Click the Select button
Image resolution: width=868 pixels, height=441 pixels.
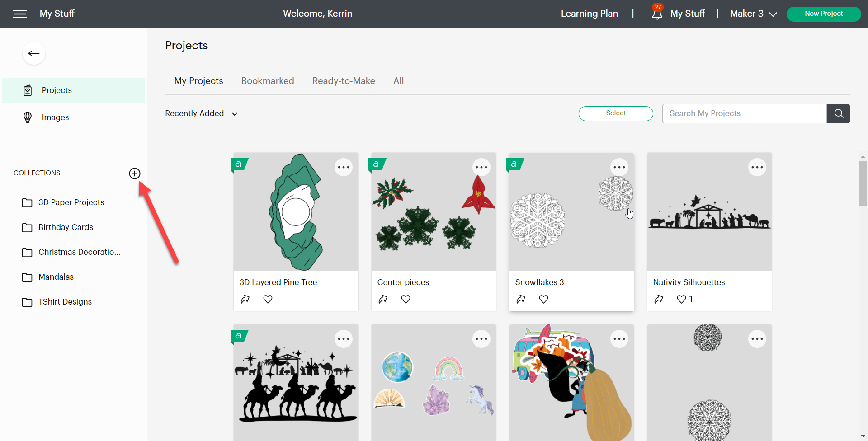tap(616, 113)
